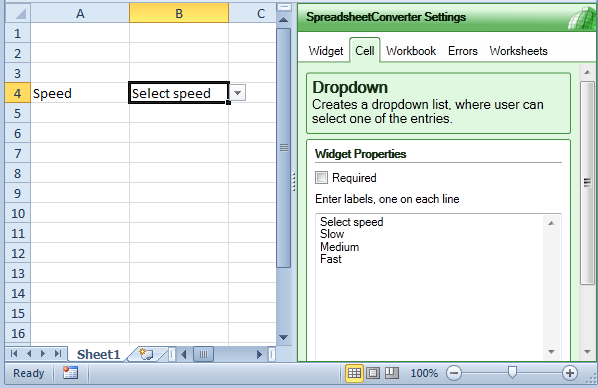This screenshot has height=388, width=598.
Task: Click the sheet's vertical scroll down arrow
Action: [283, 337]
